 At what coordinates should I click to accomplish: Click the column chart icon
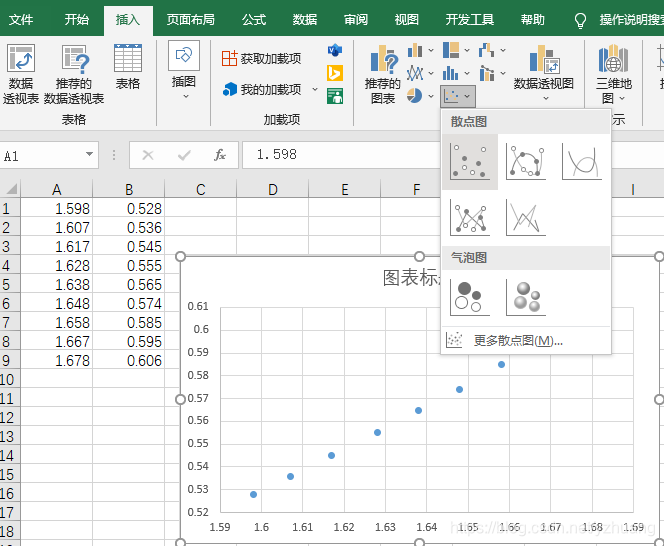click(415, 50)
